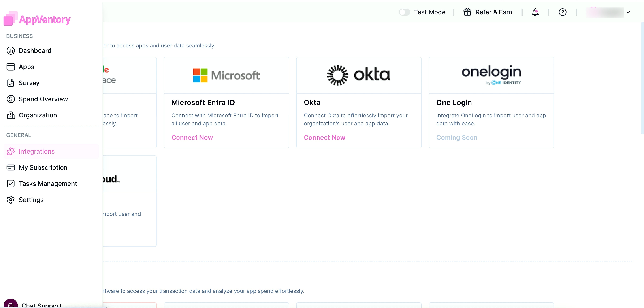Click Coming Soon under One Login
The image size is (644, 308).
[x=457, y=138]
